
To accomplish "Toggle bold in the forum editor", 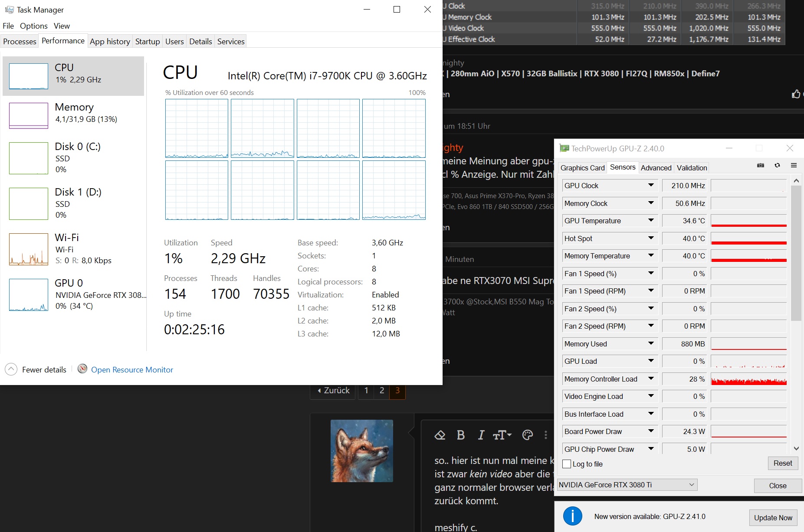I will 461,435.
